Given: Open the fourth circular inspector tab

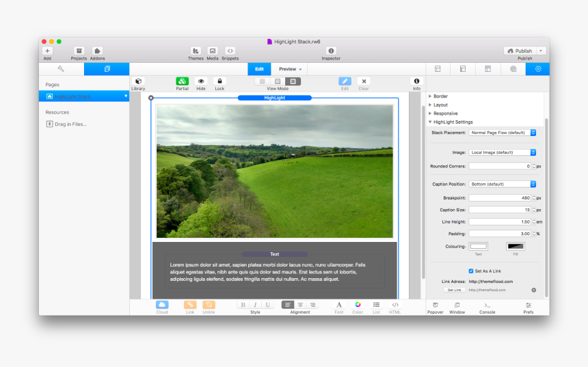Looking at the screenshot, I should pos(513,69).
